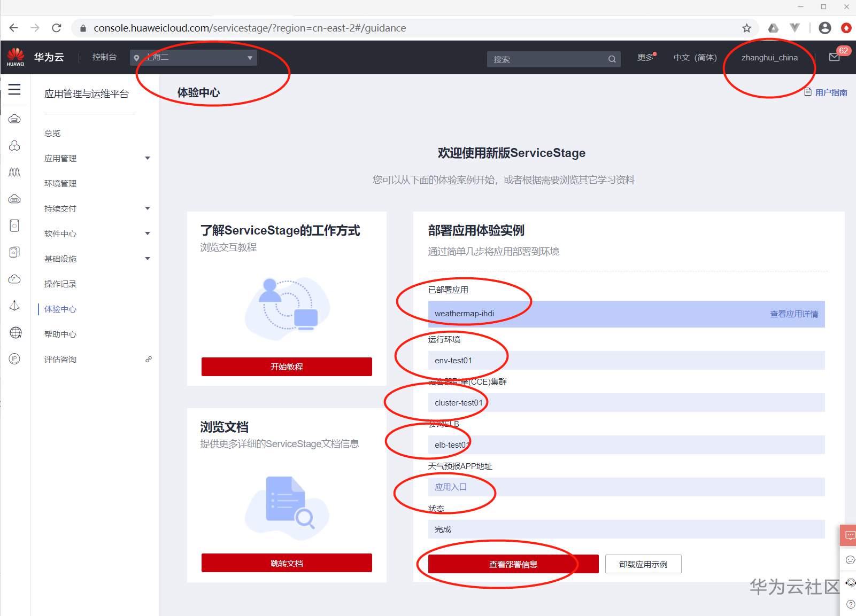Bookmark this page with the star icon
Viewport: 856px width, 616px height.
746,28
